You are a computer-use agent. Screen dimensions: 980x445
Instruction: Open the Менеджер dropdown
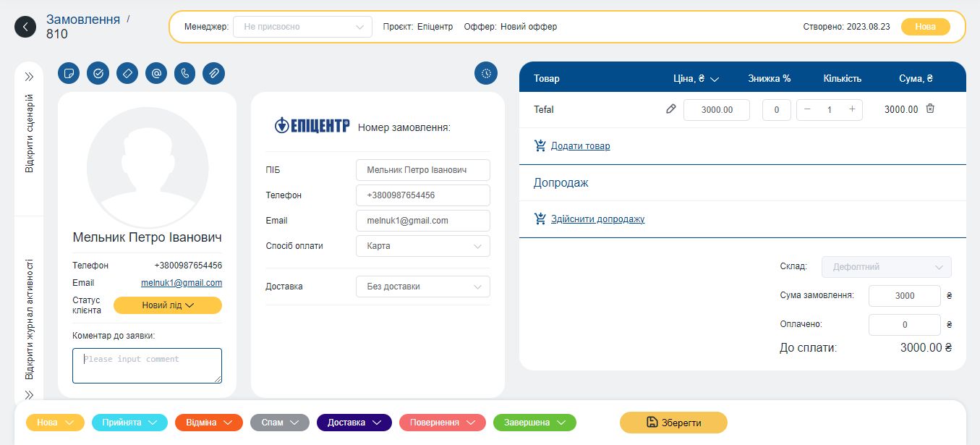coord(302,27)
